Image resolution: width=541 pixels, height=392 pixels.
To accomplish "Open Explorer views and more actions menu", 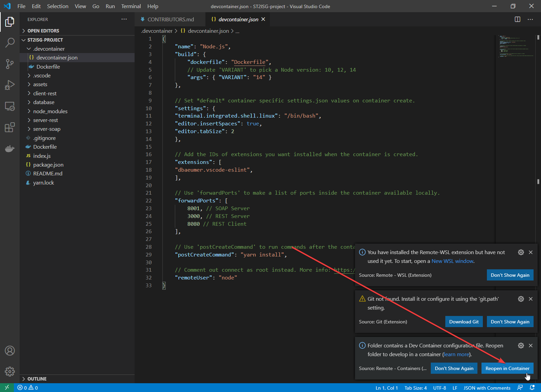I will coord(124,19).
